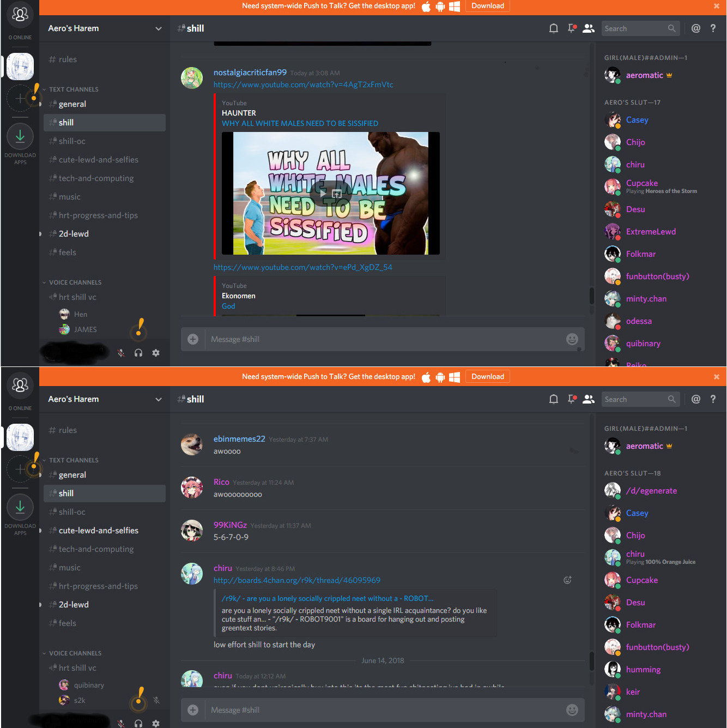Click Download button in lower banner

(x=488, y=377)
